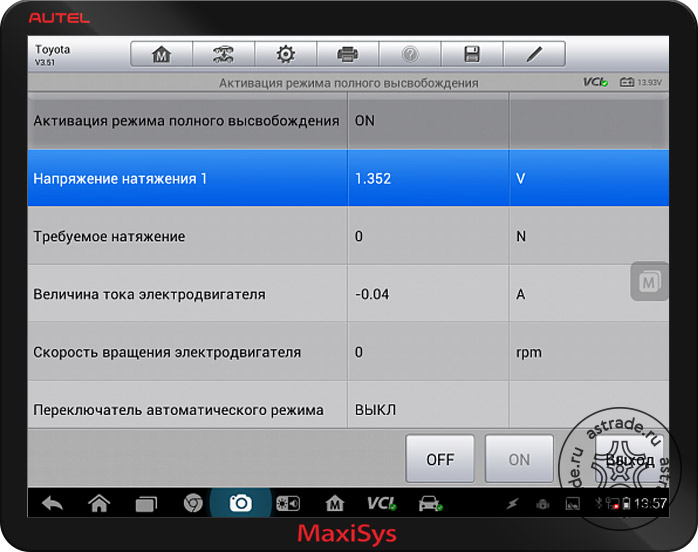The height and width of the screenshot is (552, 698).
Task: Select row Напряжение натяжения 1
Action: pos(348,178)
